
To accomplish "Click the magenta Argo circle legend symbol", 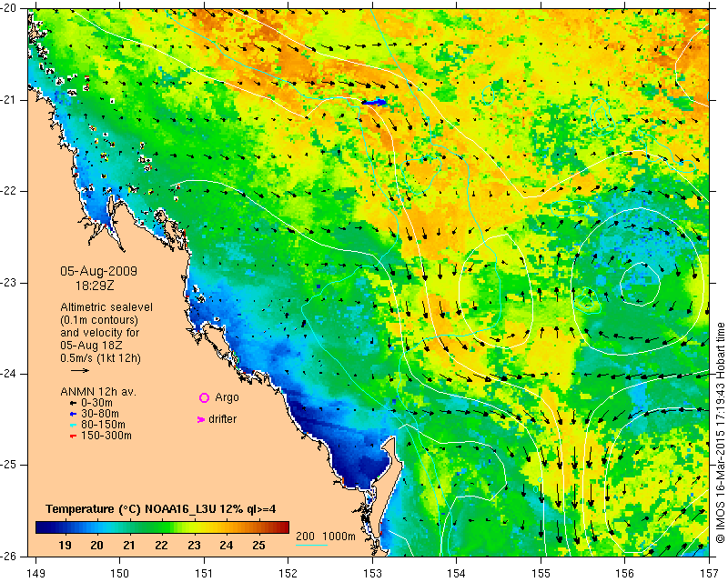I will tap(204, 397).
